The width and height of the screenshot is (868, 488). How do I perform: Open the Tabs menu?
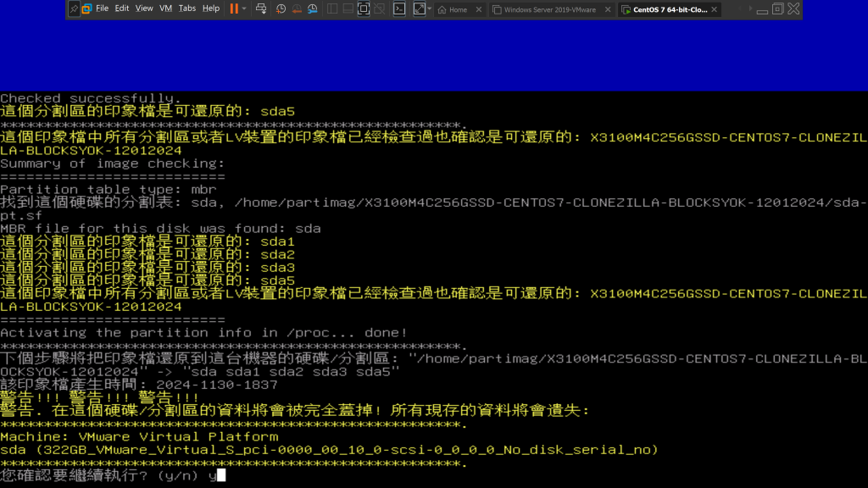[x=187, y=8]
